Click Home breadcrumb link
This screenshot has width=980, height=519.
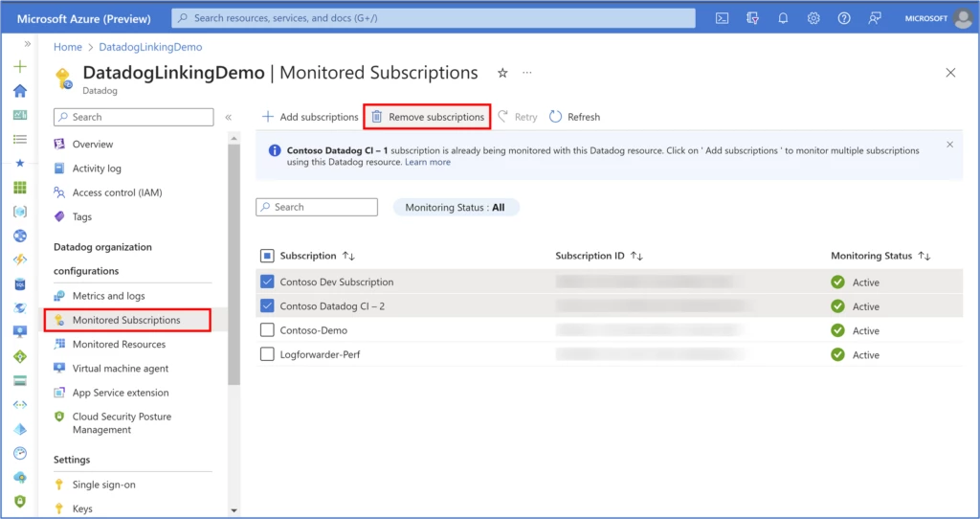pos(68,47)
